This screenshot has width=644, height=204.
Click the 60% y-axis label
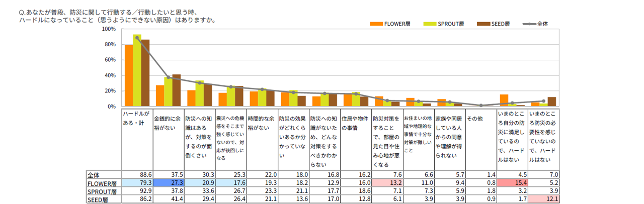110,60
